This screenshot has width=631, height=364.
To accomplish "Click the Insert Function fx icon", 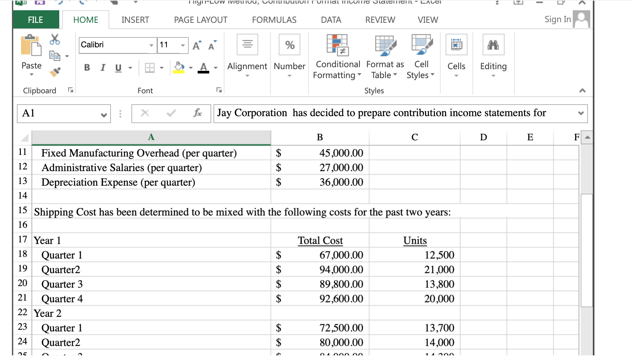I will [x=198, y=113].
